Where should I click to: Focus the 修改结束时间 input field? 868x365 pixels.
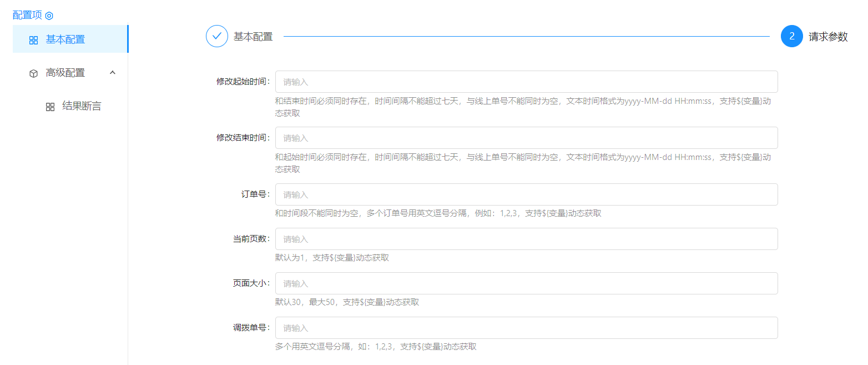coord(526,138)
